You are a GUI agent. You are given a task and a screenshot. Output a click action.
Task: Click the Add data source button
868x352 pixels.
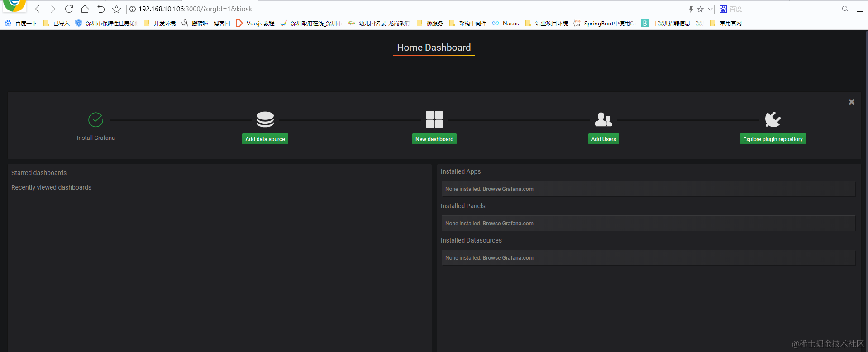point(265,139)
